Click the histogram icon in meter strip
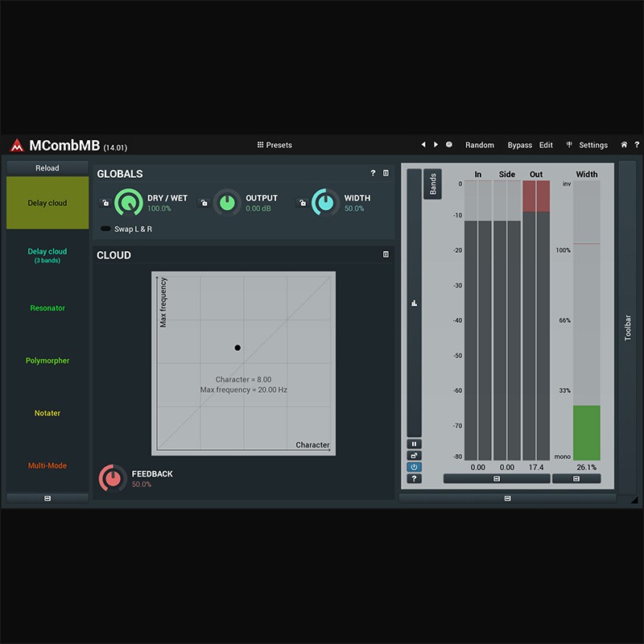Image resolution: width=644 pixels, height=644 pixels. (x=414, y=303)
